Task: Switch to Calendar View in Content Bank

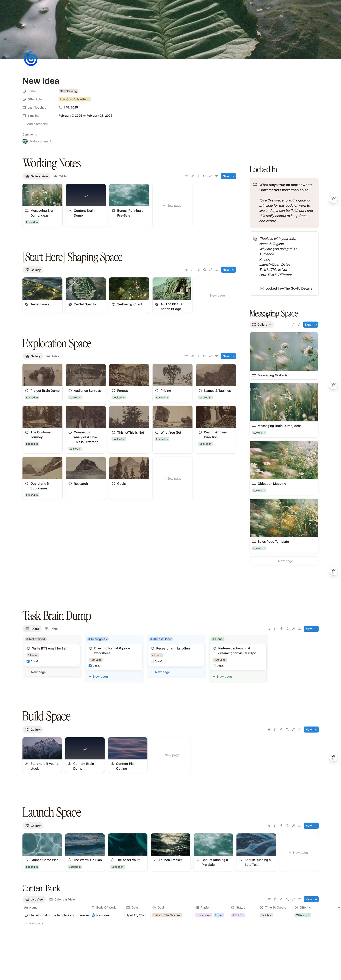Action: 62,899
